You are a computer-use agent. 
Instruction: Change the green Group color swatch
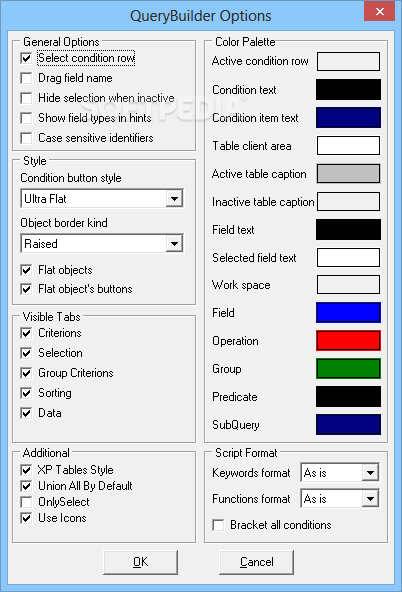pos(348,368)
